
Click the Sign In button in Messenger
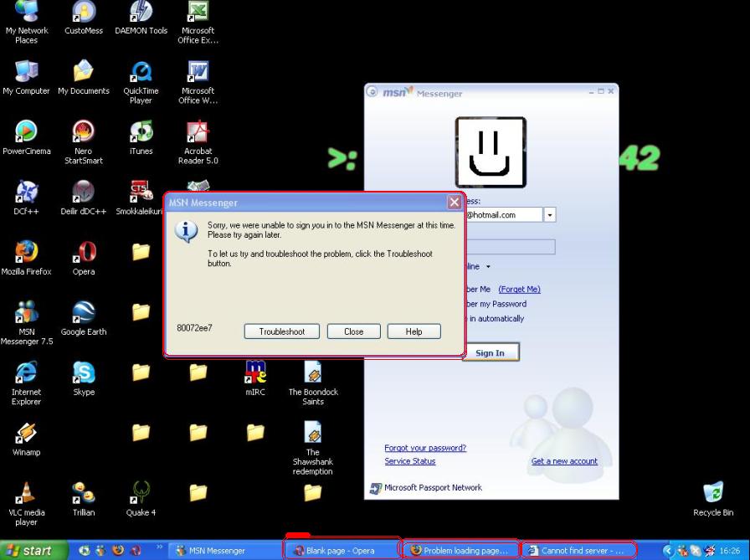(x=491, y=352)
